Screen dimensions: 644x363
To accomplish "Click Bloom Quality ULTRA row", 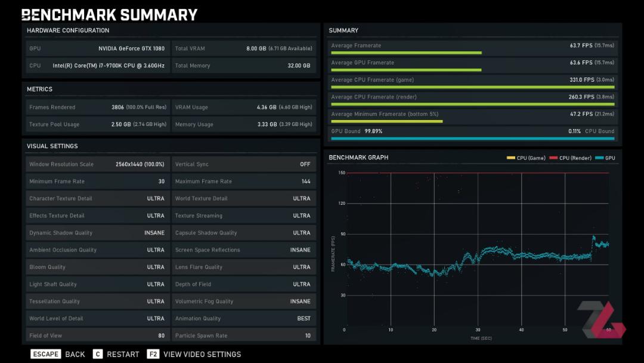I will click(x=98, y=267).
